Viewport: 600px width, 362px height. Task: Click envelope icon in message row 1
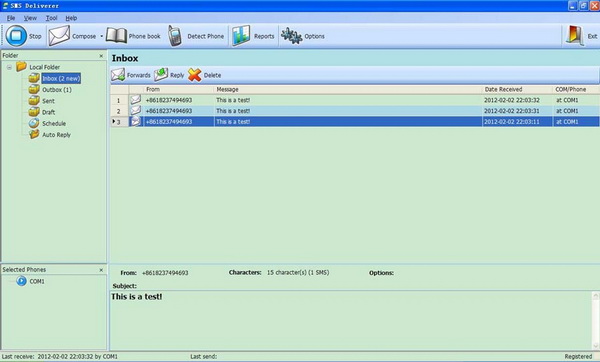pos(135,100)
